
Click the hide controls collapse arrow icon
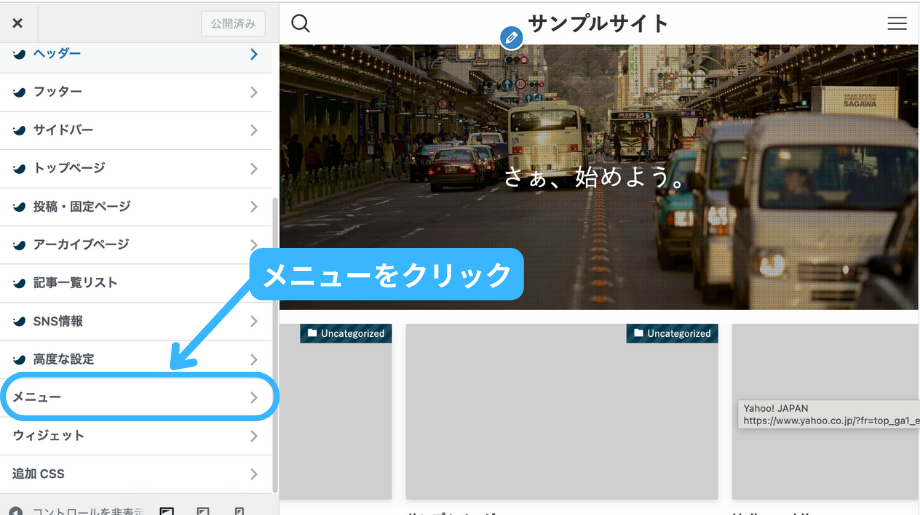point(16,511)
